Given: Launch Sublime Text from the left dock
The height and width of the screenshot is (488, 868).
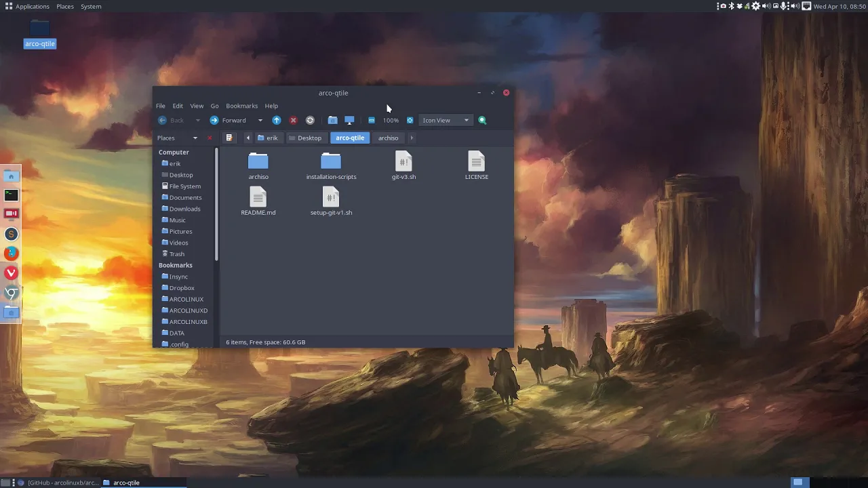Looking at the screenshot, I should pos(11,234).
